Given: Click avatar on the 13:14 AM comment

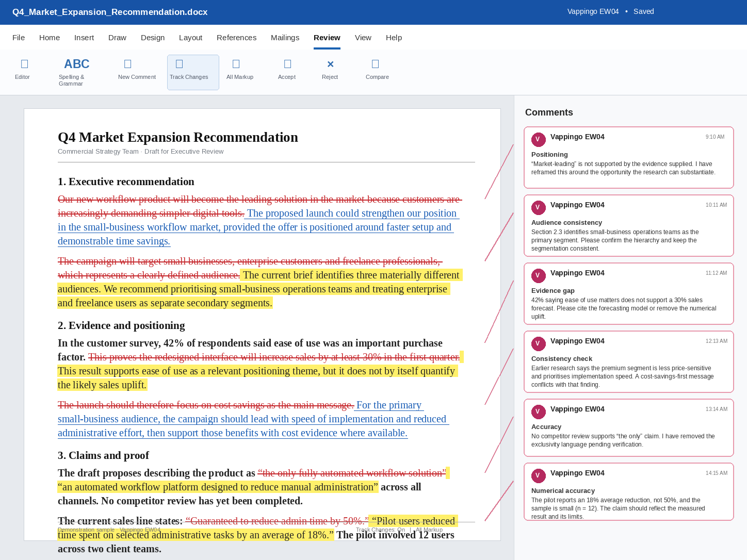Looking at the screenshot, I should [x=539, y=412].
